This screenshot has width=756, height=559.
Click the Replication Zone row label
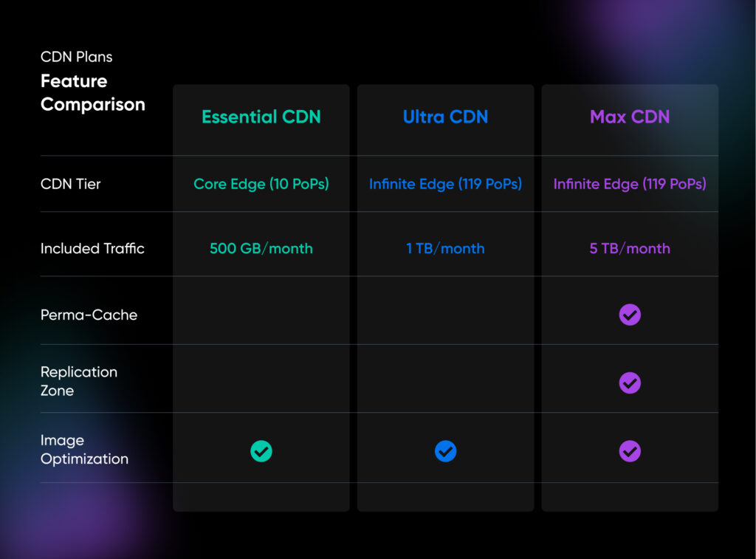(78, 381)
